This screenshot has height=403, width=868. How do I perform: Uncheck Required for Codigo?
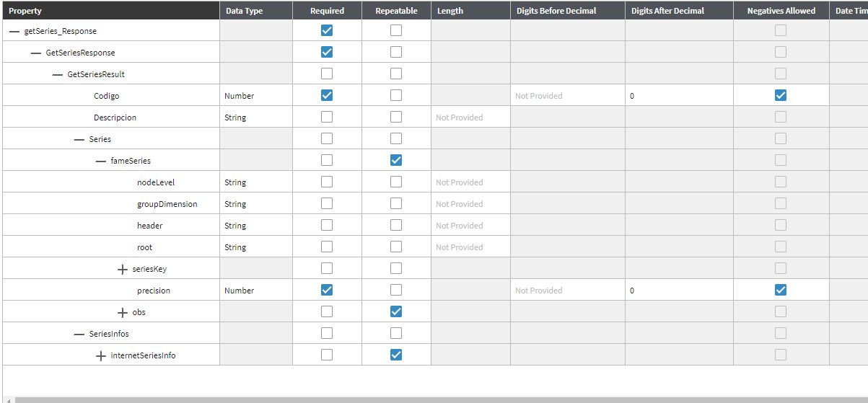click(327, 95)
